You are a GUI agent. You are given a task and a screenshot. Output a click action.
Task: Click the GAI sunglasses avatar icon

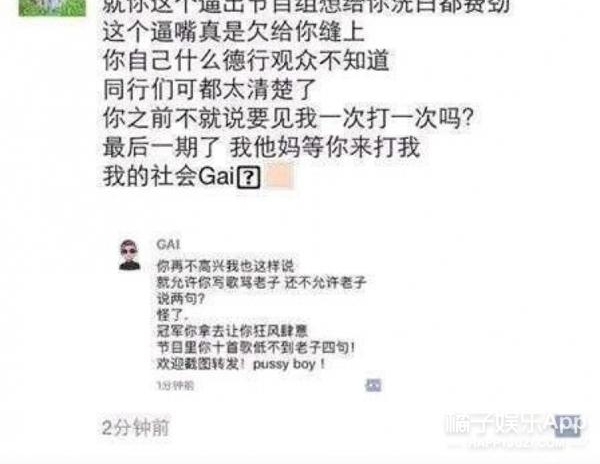click(130, 255)
